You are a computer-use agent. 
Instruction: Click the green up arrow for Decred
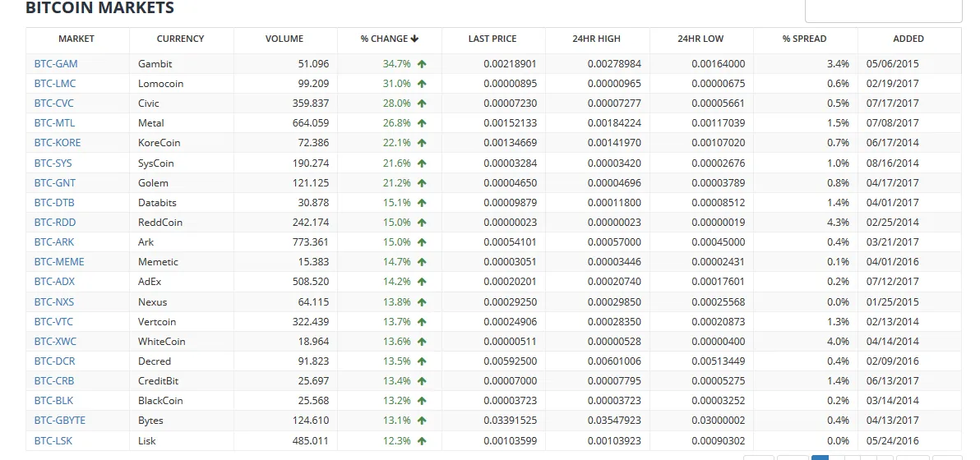pos(422,361)
